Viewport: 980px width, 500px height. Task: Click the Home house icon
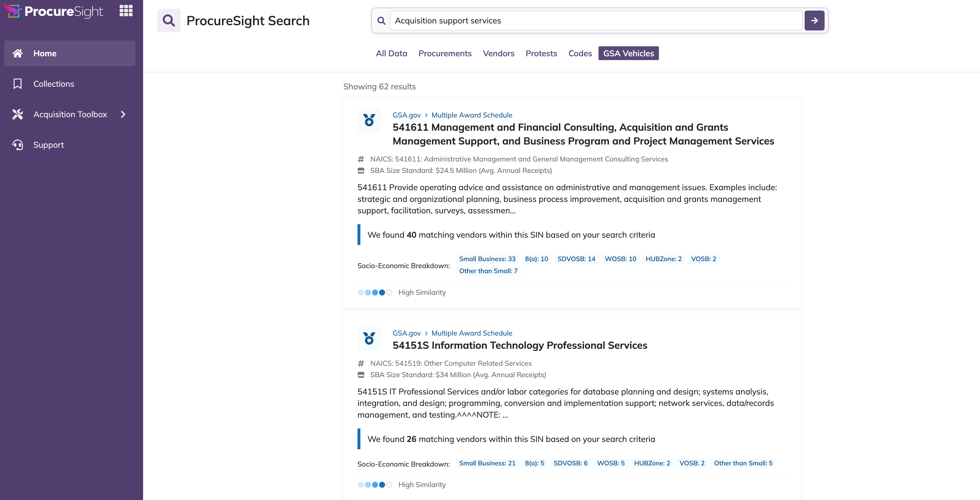(x=18, y=53)
